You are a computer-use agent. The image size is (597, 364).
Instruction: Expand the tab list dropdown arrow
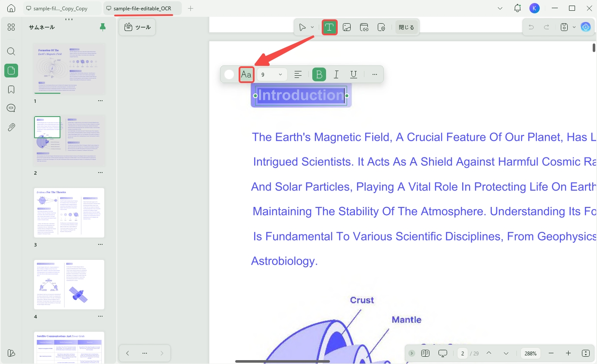coord(500,8)
